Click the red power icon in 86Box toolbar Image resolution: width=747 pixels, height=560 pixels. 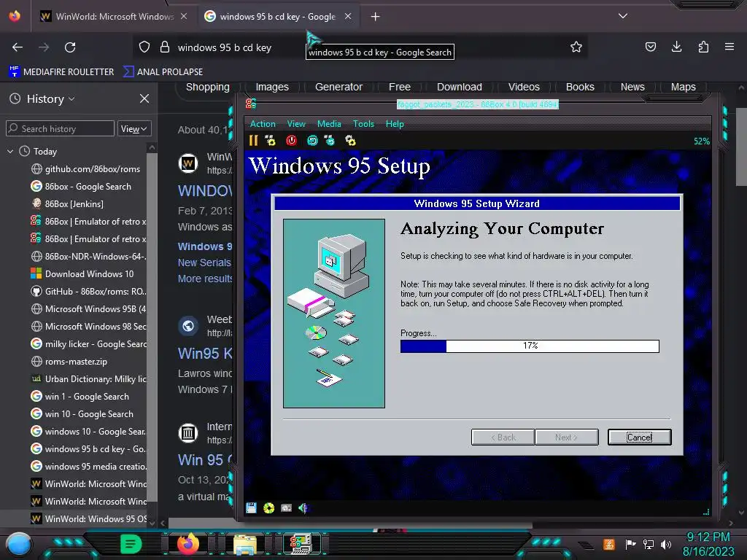pos(291,141)
